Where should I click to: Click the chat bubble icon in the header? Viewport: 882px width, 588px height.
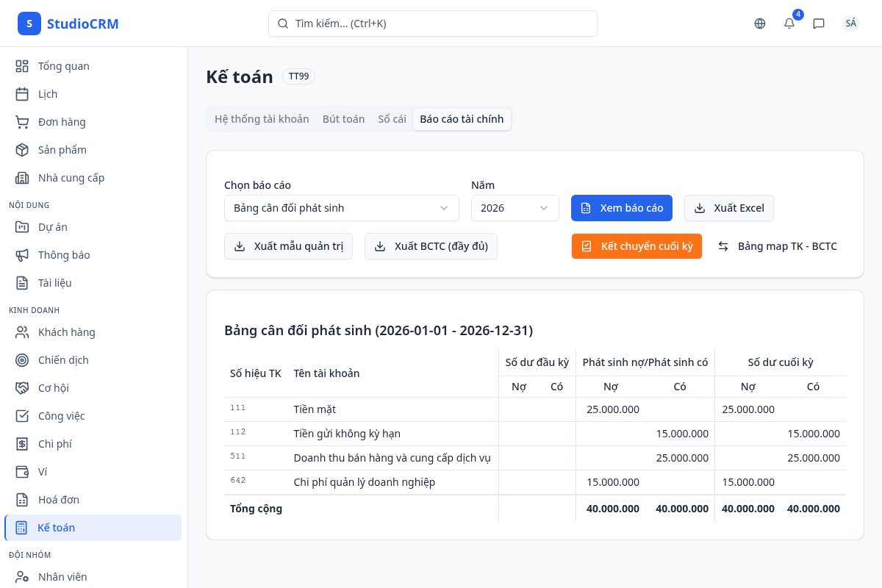(x=819, y=24)
